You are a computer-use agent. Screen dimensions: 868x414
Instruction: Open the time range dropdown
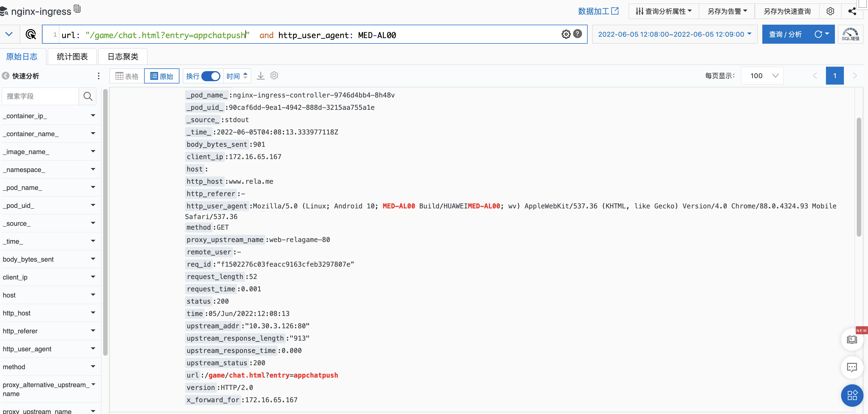click(675, 34)
